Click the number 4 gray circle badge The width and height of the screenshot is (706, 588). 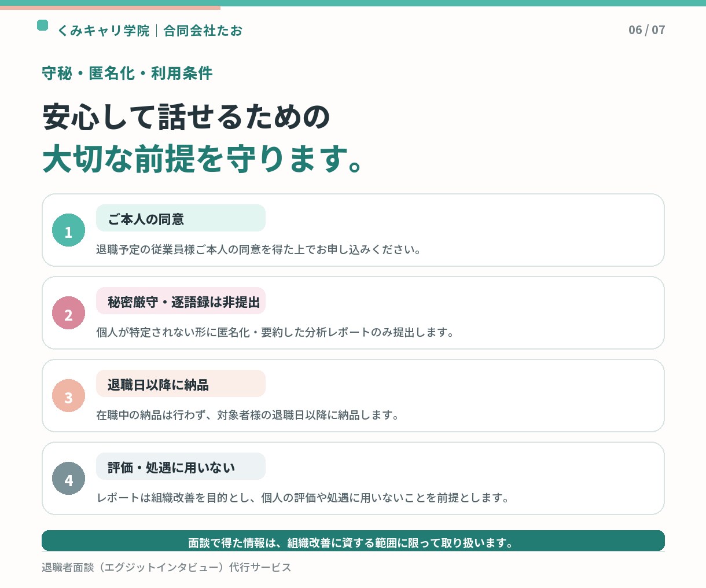point(68,479)
